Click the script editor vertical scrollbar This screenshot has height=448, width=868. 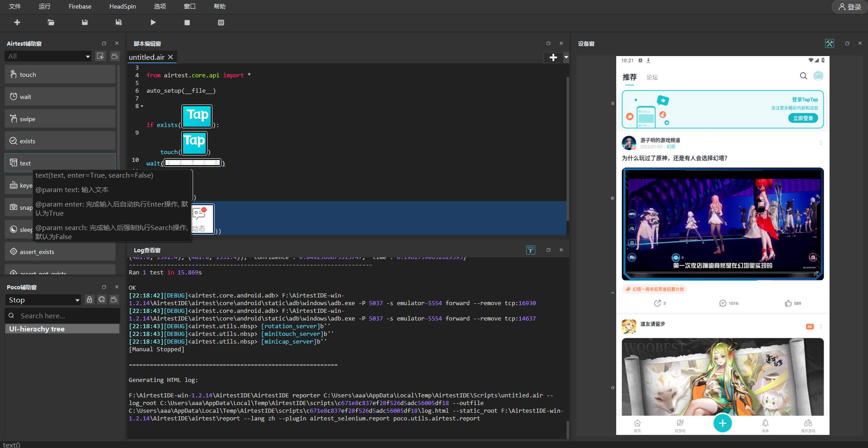pos(567,149)
